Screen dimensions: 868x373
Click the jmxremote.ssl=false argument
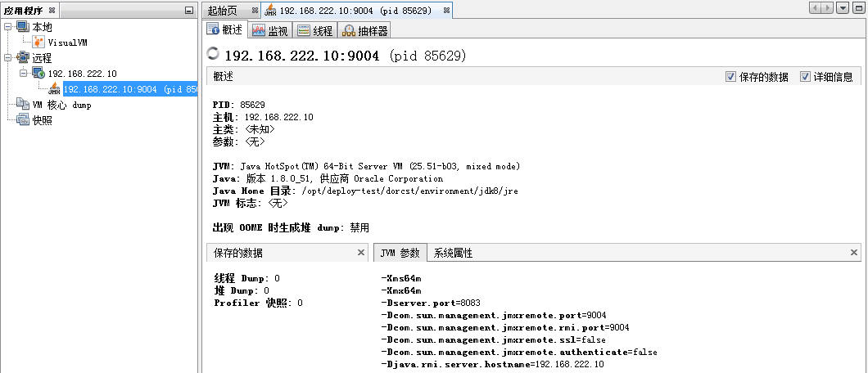(493, 339)
